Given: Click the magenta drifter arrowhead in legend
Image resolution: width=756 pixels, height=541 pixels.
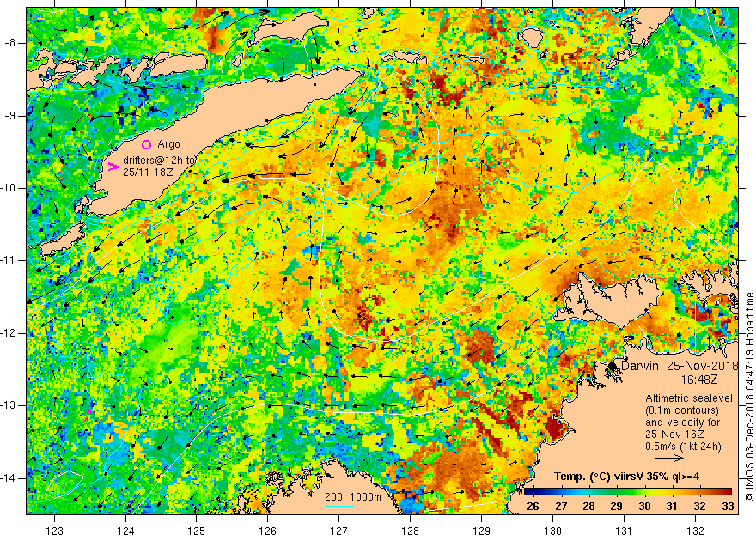Looking at the screenshot, I should [x=113, y=167].
